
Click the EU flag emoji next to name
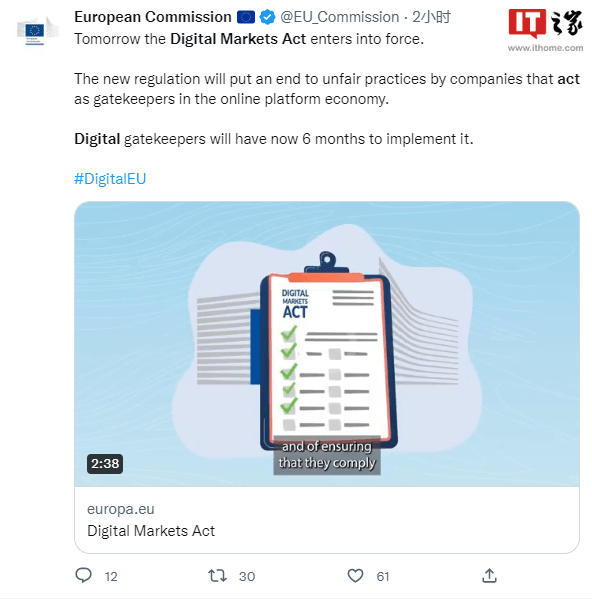click(x=246, y=17)
